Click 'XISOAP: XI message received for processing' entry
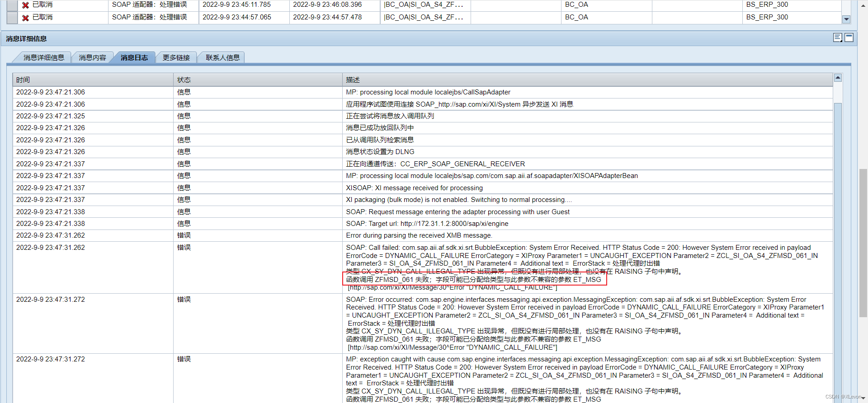The height and width of the screenshot is (403, 868). click(x=414, y=188)
